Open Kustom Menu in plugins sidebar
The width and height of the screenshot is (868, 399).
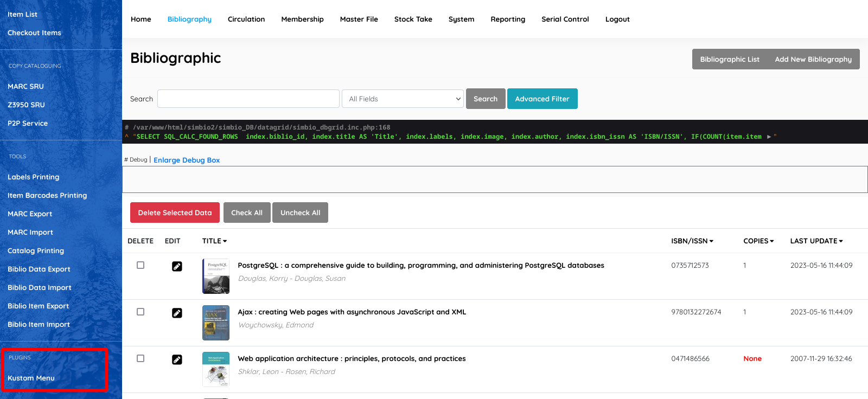(31, 378)
